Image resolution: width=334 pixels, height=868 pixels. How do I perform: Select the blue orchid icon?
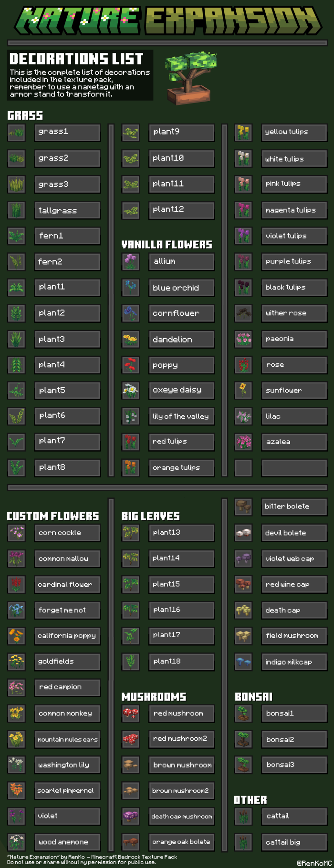tap(130, 288)
